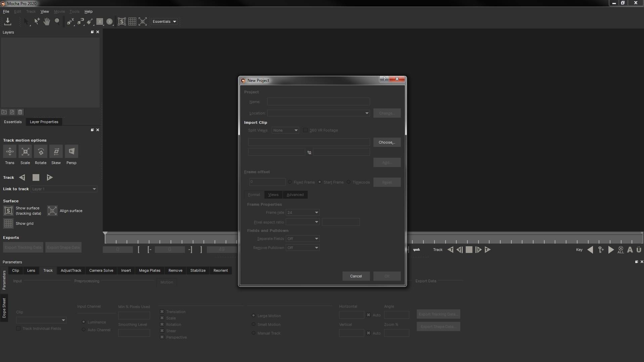
Task: Open the File menu
Action: (x=6, y=11)
